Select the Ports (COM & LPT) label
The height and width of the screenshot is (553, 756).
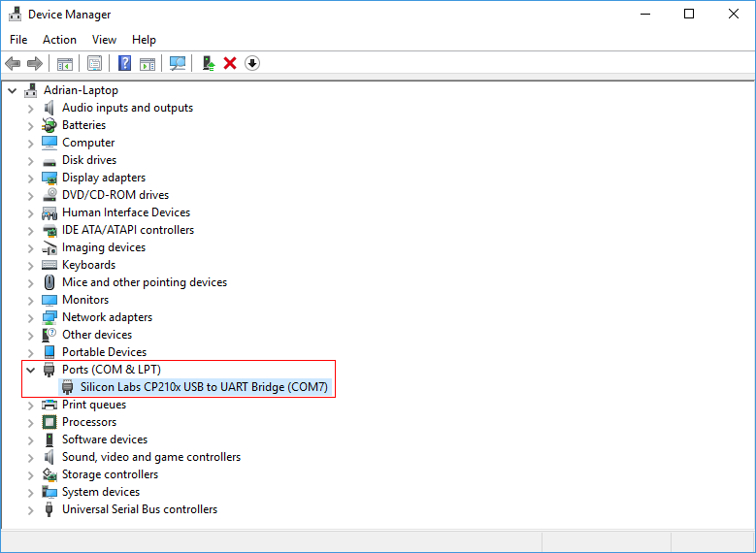coord(112,370)
